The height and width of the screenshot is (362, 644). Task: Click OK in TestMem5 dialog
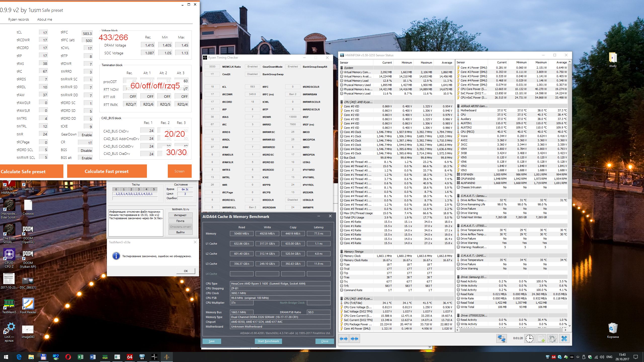pos(186,271)
